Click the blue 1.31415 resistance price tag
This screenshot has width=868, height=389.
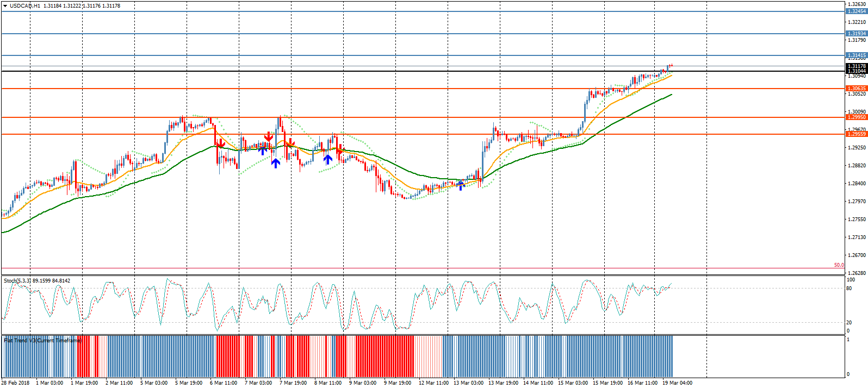tap(856, 55)
